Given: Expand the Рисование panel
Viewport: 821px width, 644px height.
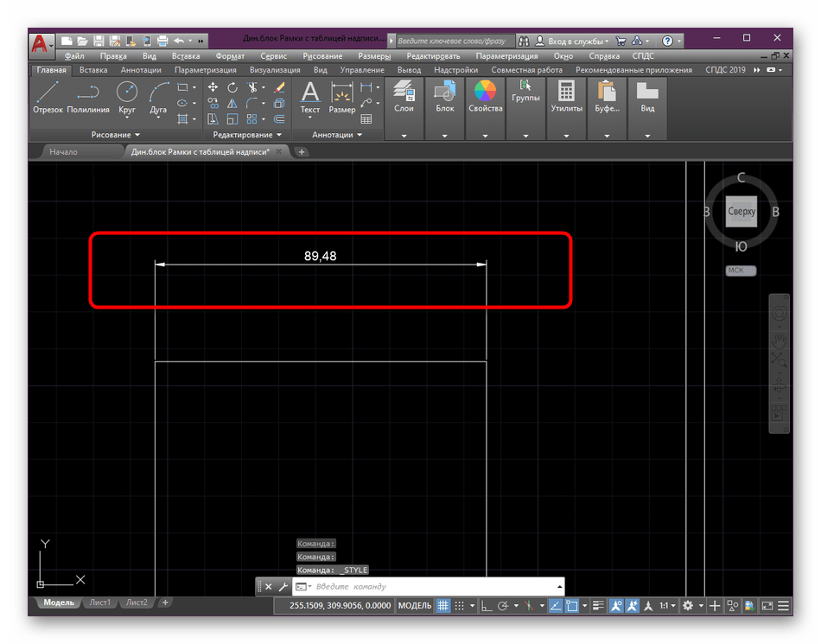Looking at the screenshot, I should pyautogui.click(x=115, y=135).
